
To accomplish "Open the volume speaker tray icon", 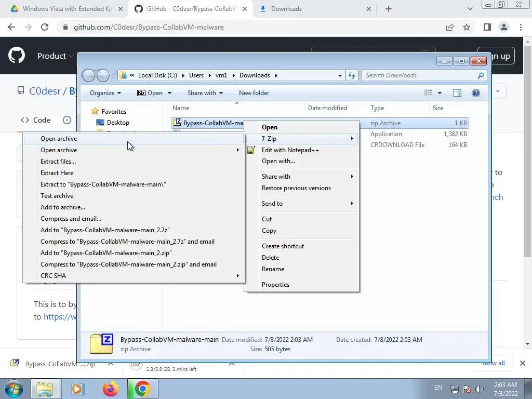I will coord(480,389).
